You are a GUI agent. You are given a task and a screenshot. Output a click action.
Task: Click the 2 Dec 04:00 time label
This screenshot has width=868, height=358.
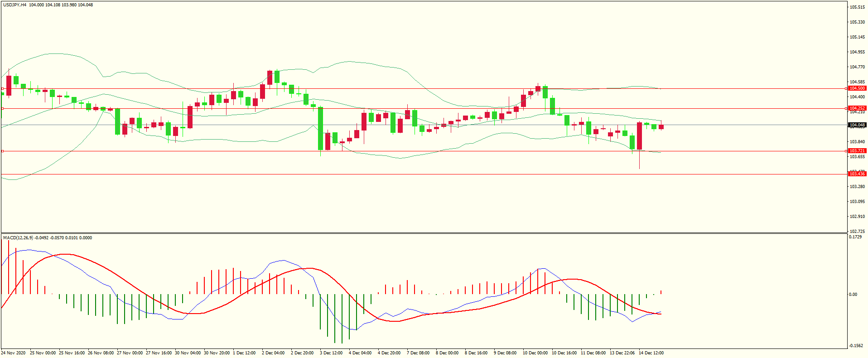273,353
